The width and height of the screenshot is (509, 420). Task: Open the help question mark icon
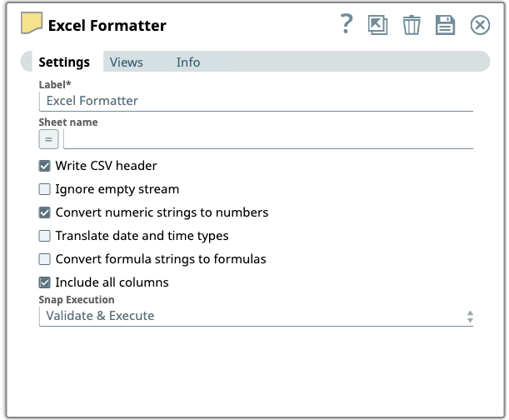(347, 25)
